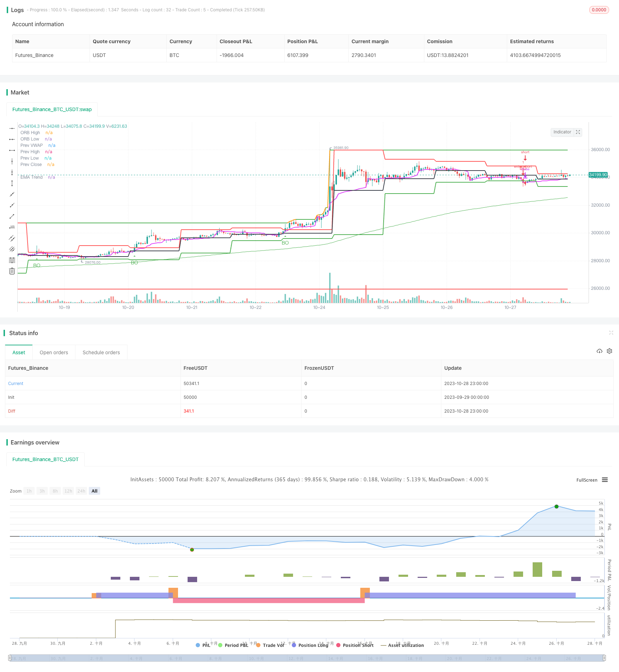Select the price channel line tool
The height and width of the screenshot is (672, 619).
12,238
